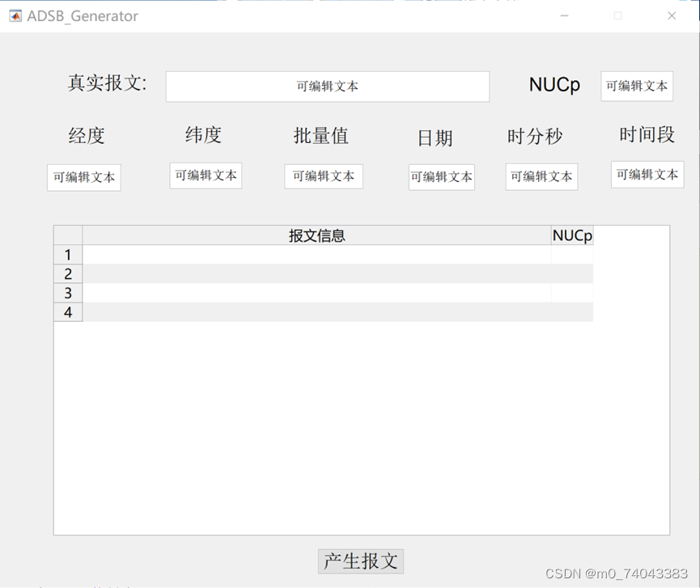This screenshot has width=700, height=588.
Task: Select row 4 in the message table
Action: tap(68, 312)
